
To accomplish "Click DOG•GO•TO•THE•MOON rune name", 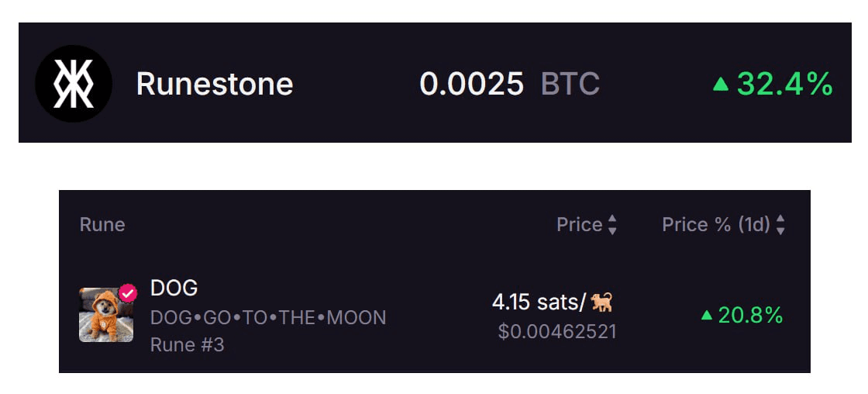I will tap(268, 317).
